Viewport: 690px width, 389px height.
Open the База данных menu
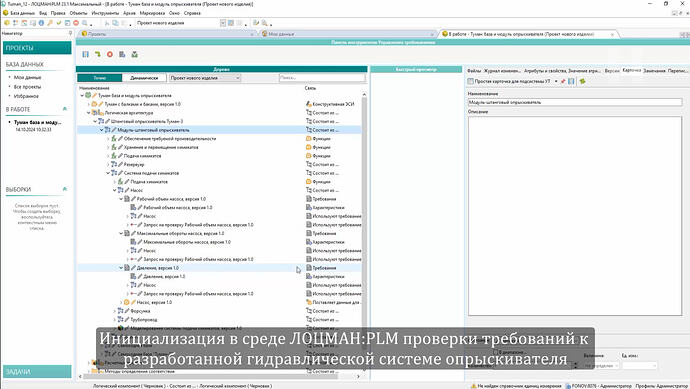[x=22, y=13]
